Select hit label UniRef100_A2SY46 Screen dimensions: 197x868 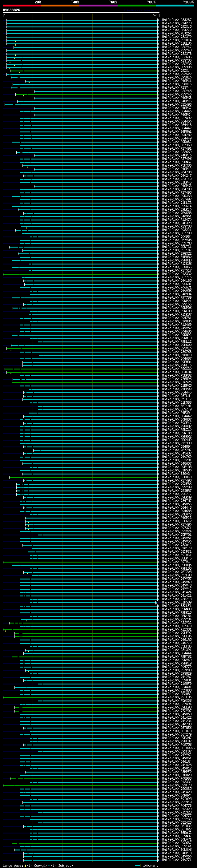[x=177, y=94]
